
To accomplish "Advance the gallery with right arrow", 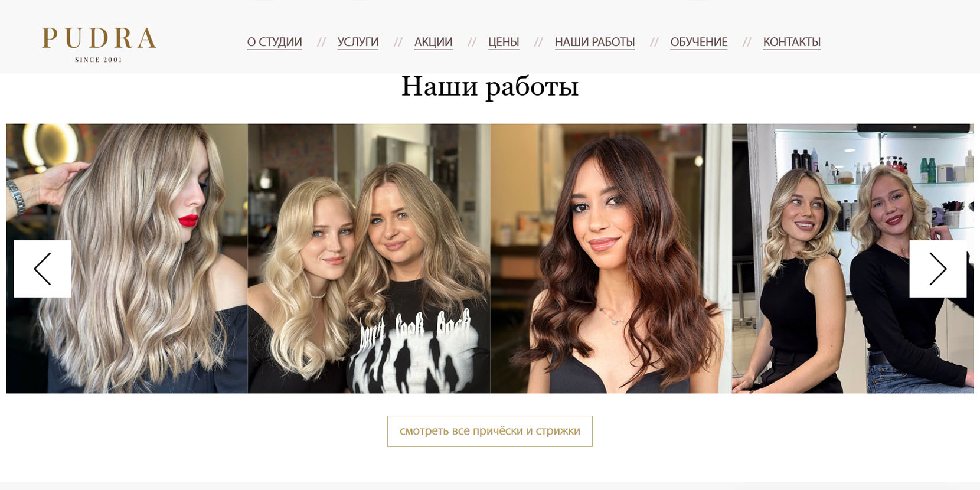I will click(937, 269).
